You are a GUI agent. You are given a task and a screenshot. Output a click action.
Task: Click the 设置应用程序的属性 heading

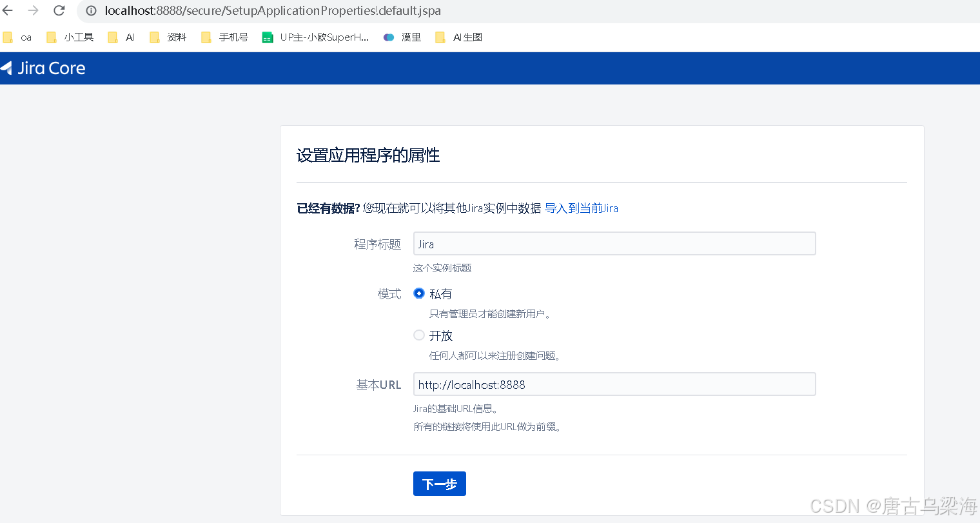pos(368,155)
